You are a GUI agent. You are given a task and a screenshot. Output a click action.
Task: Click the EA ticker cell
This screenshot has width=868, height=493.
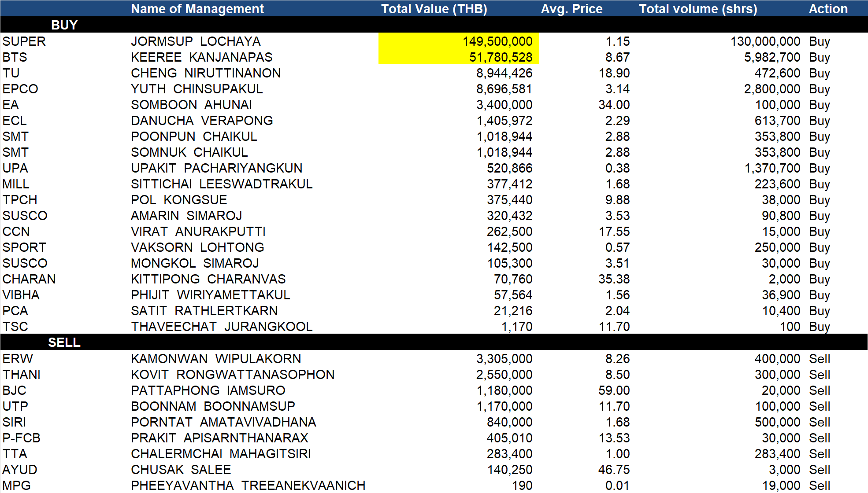pyautogui.click(x=11, y=105)
